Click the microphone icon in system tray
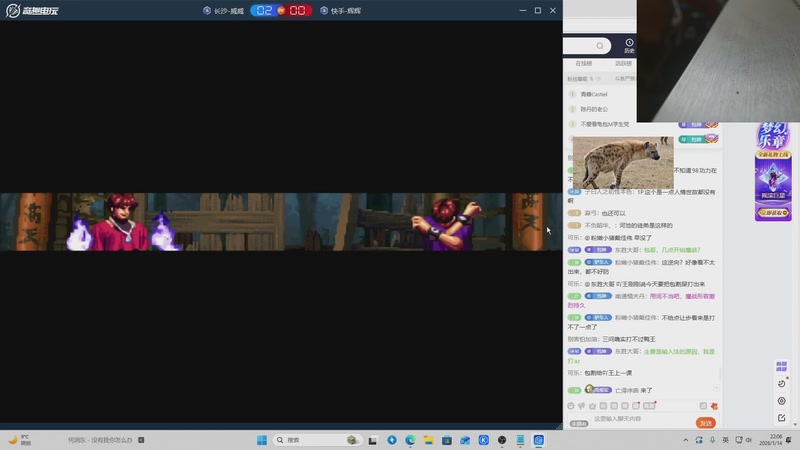 (x=712, y=440)
